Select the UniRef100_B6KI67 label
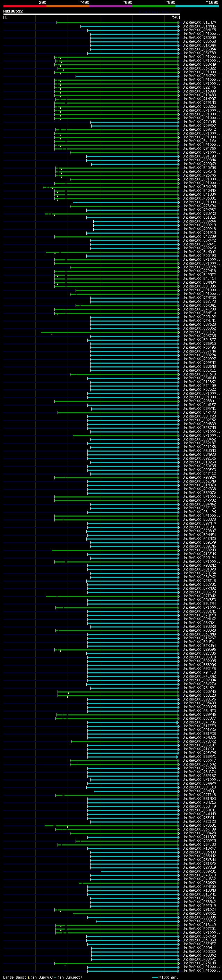The height and width of the screenshot is (980, 222). (x=199, y=332)
